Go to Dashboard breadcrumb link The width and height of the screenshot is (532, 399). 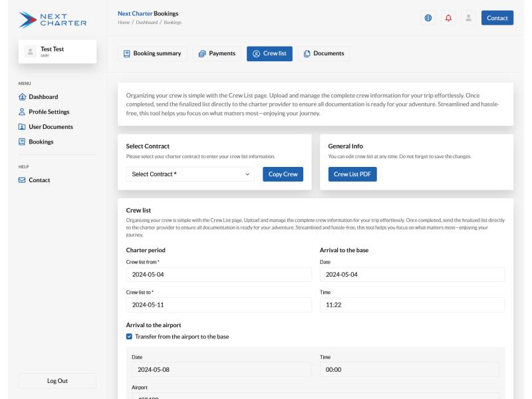[x=146, y=23]
